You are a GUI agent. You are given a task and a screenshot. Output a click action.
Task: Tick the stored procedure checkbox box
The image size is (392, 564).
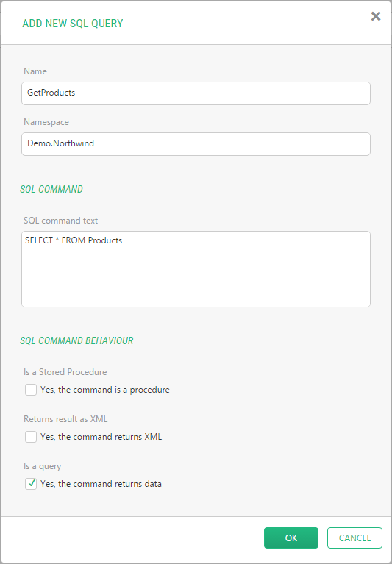31,390
